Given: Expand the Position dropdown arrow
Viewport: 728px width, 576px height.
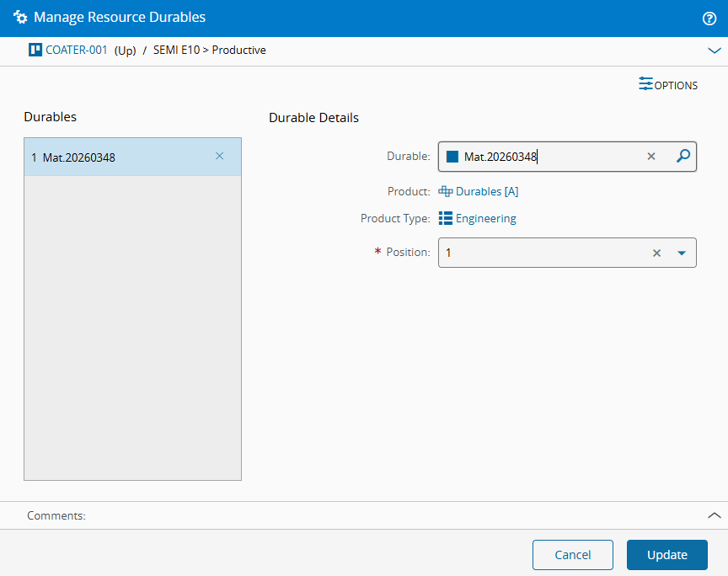Looking at the screenshot, I should pyautogui.click(x=682, y=253).
